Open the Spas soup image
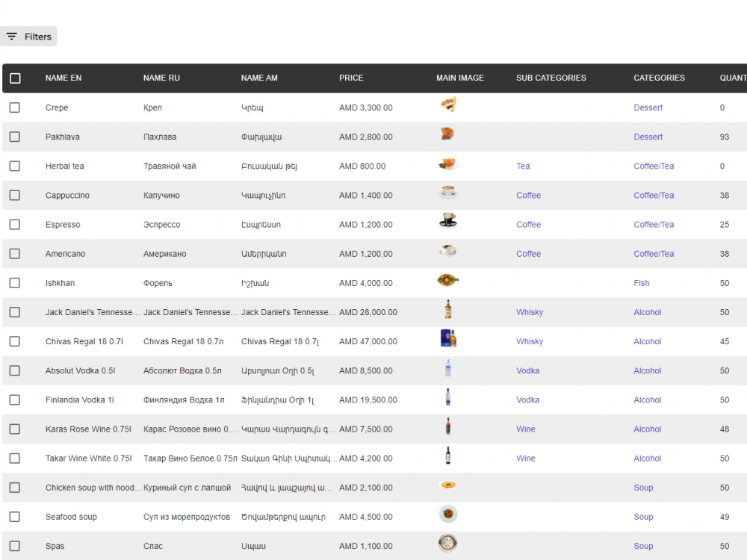747x560 pixels. click(x=447, y=543)
